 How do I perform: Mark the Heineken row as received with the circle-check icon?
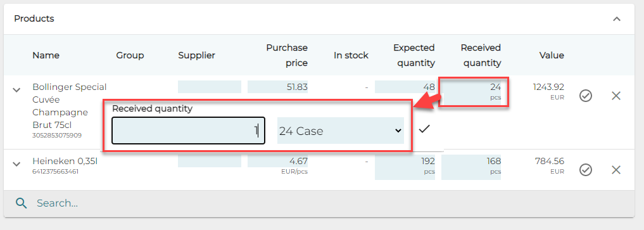click(x=586, y=170)
